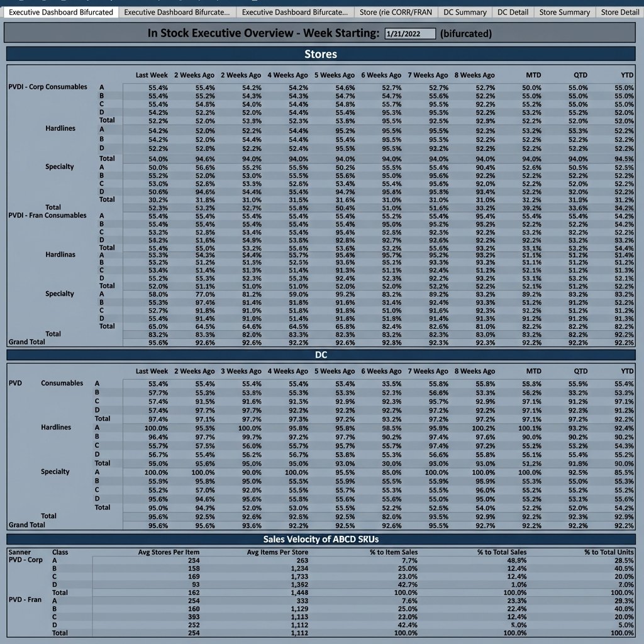Select the second Executive Dashboard Bifurcated tab
Image resolution: width=644 pixels, height=644 pixels.
point(179,11)
